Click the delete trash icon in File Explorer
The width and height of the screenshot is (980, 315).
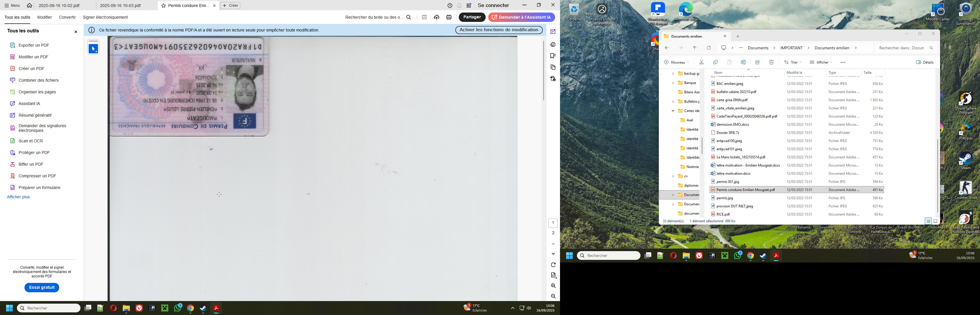771,62
